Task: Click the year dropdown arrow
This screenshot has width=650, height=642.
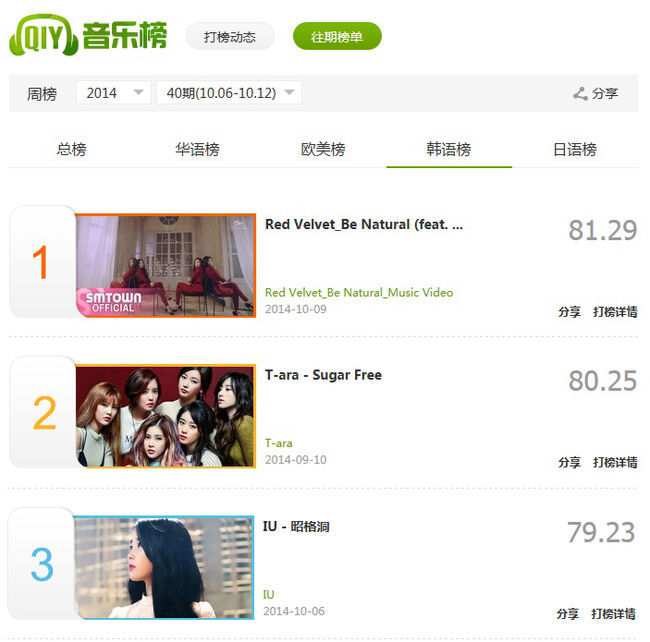Action: (138, 92)
